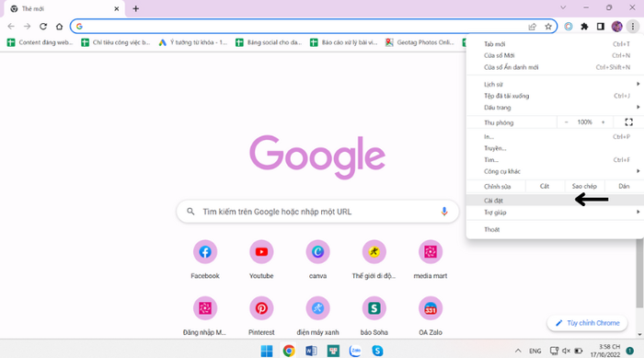The image size is (644, 358).
Task: Enter fullscreen mode from zoom row
Action: [628, 122]
